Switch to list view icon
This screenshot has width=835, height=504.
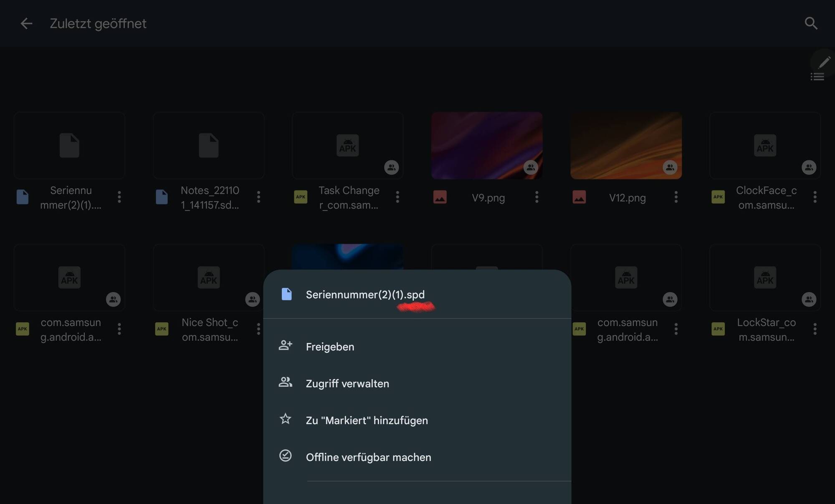coord(817,77)
